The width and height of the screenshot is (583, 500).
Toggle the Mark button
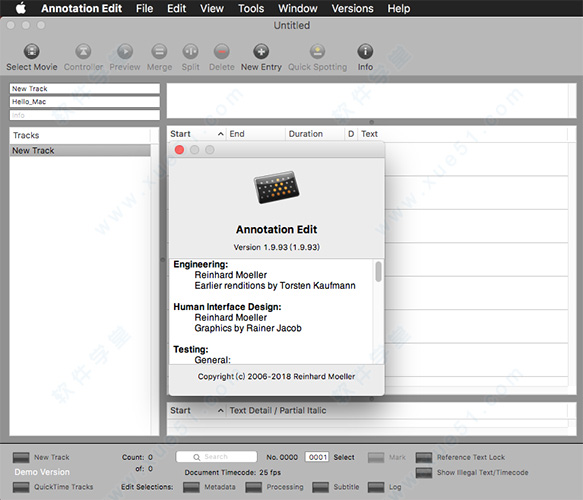[376, 457]
